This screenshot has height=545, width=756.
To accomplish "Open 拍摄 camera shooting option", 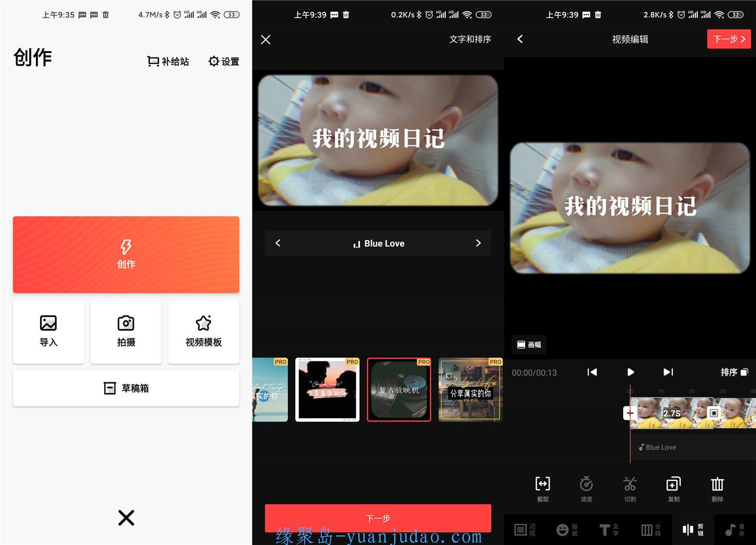I will point(126,332).
